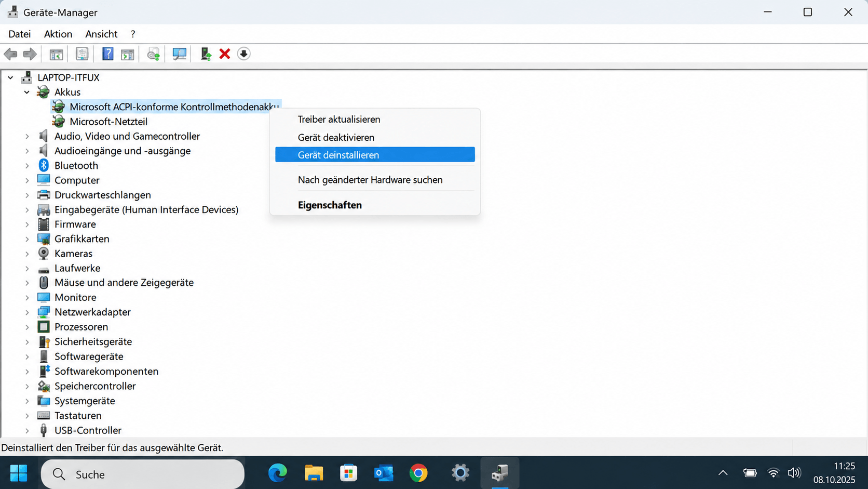
Task: Open the Settings gear in taskbar
Action: coord(460,473)
